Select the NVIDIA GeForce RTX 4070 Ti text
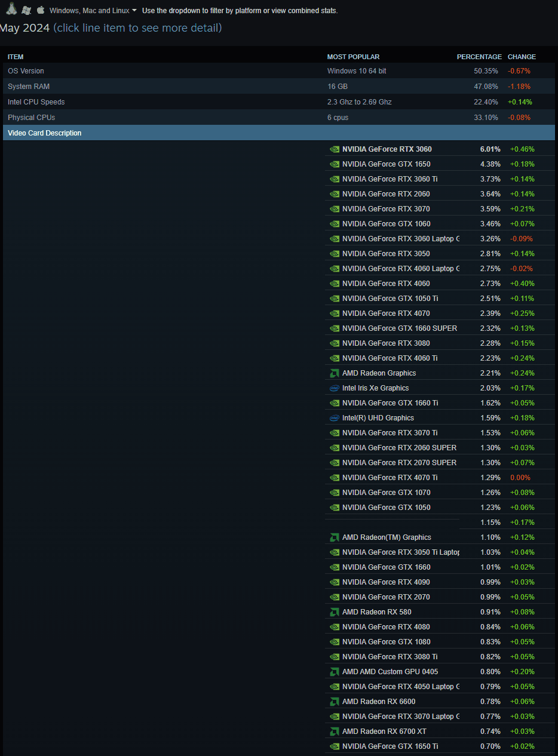Image resolution: width=558 pixels, height=756 pixels. [390, 478]
